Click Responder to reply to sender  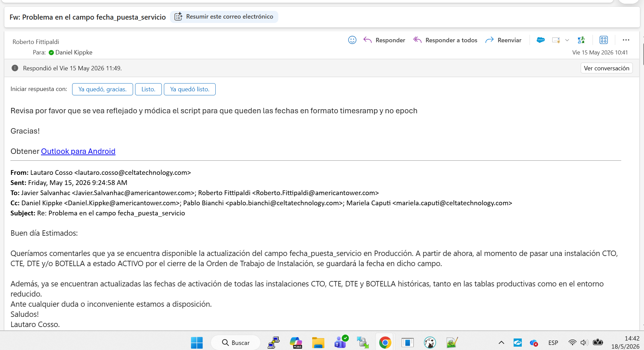pyautogui.click(x=384, y=40)
